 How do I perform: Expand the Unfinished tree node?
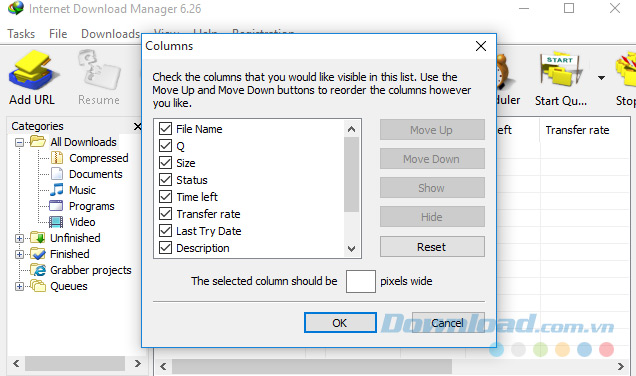click(19, 238)
